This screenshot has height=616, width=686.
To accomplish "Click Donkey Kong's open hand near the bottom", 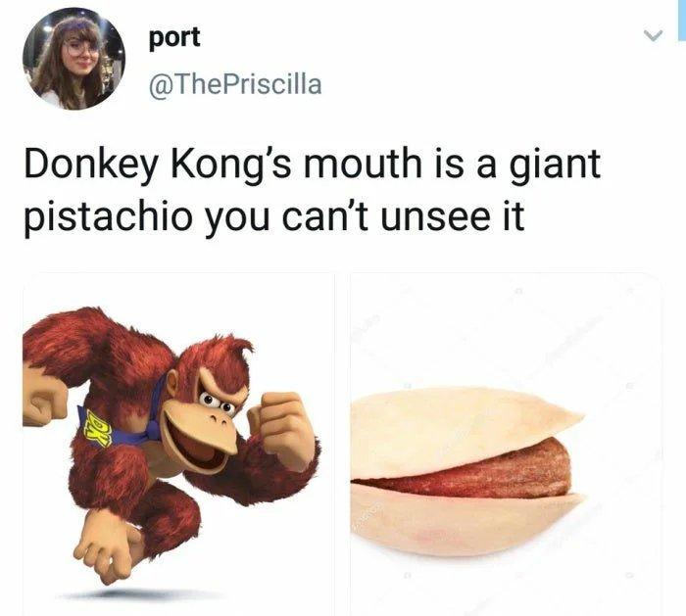I will coord(107,548).
